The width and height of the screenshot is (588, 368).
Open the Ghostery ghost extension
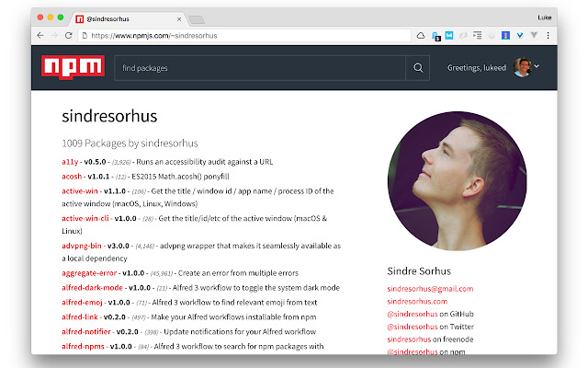tap(435, 36)
